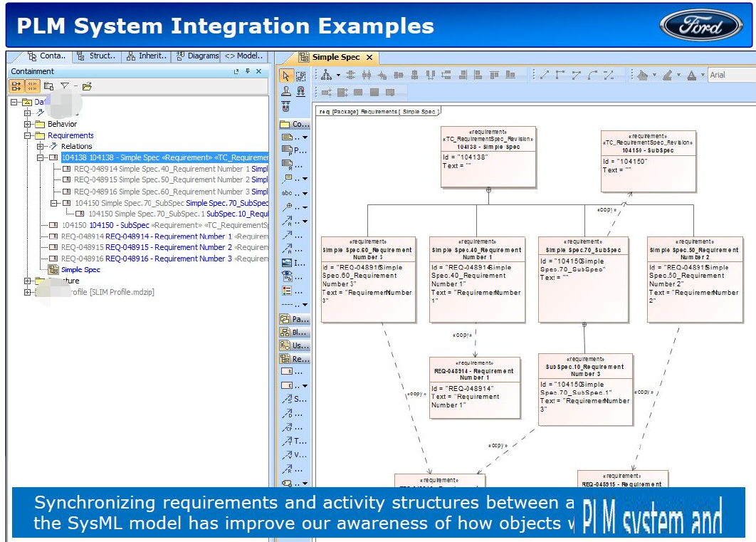Image resolution: width=756 pixels, height=542 pixels.
Task: Pin the Containment panel with auto-hide
Action: click(x=247, y=71)
